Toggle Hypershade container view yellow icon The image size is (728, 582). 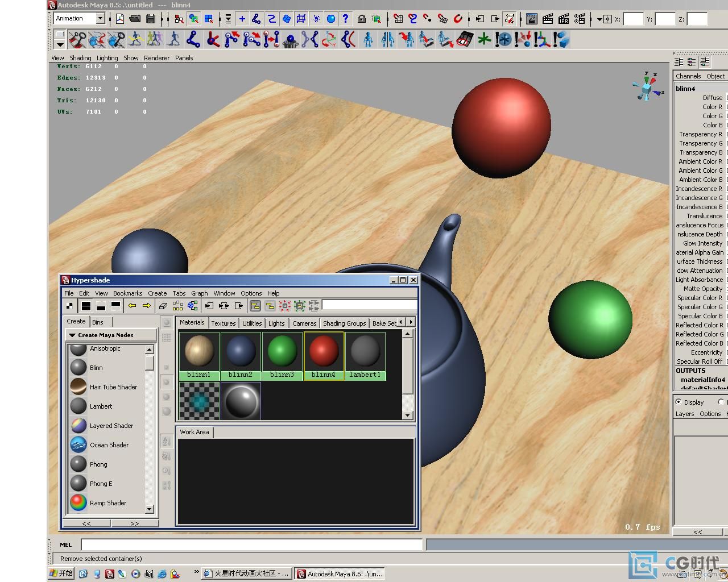(x=255, y=306)
